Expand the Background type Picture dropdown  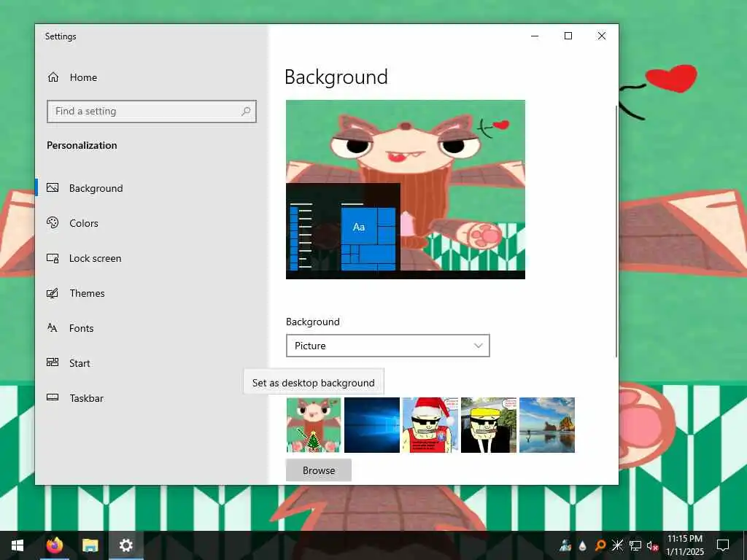click(x=388, y=346)
